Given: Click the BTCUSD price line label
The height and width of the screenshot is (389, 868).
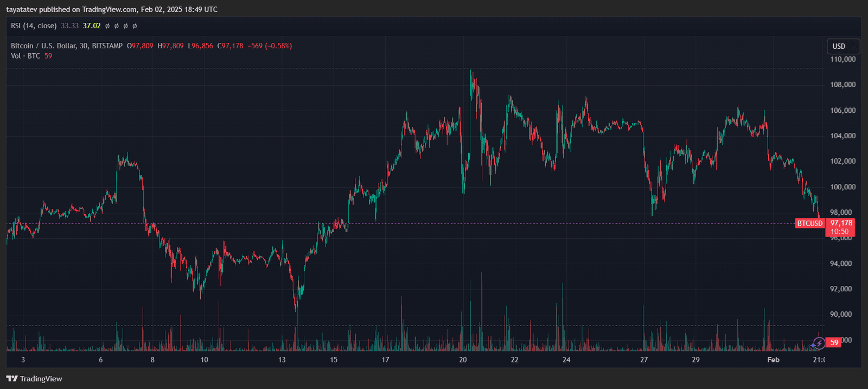Looking at the screenshot, I should (809, 224).
